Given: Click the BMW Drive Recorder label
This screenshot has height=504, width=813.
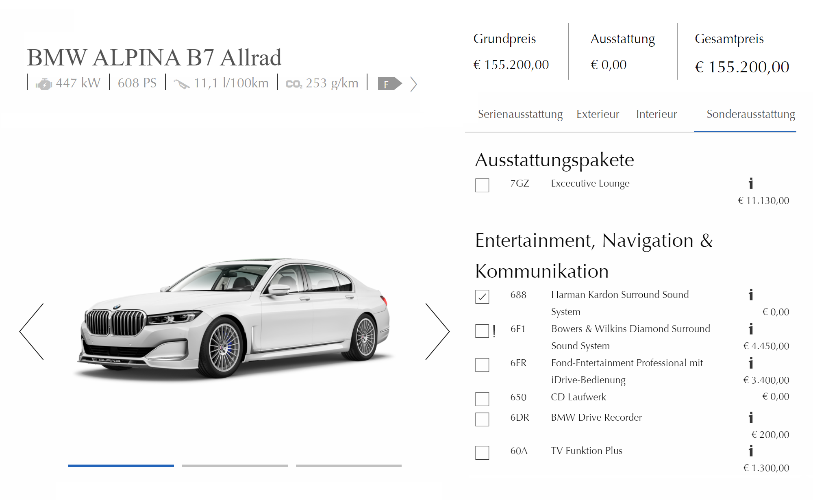Looking at the screenshot, I should click(x=596, y=417).
